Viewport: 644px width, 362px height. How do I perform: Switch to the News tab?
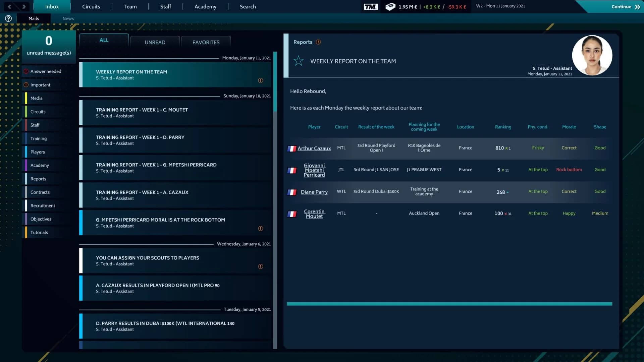pyautogui.click(x=68, y=18)
